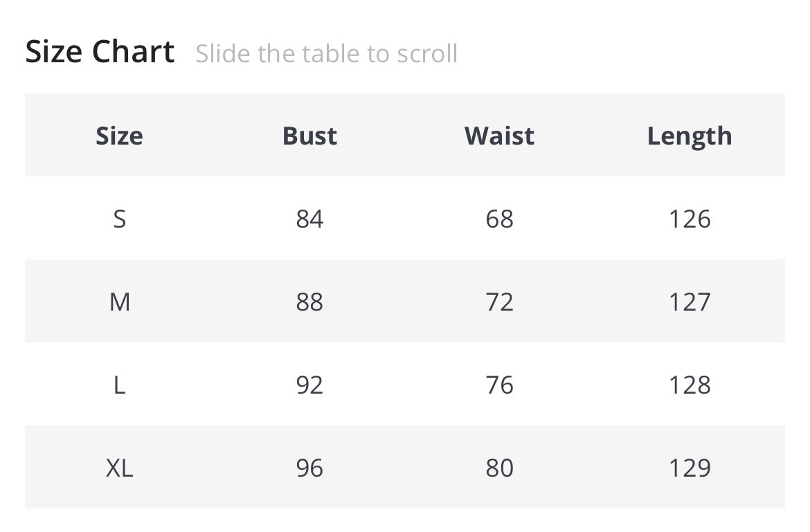Screen dimensions: 810x532
Task: Select the XL size row label
Action: point(119,468)
